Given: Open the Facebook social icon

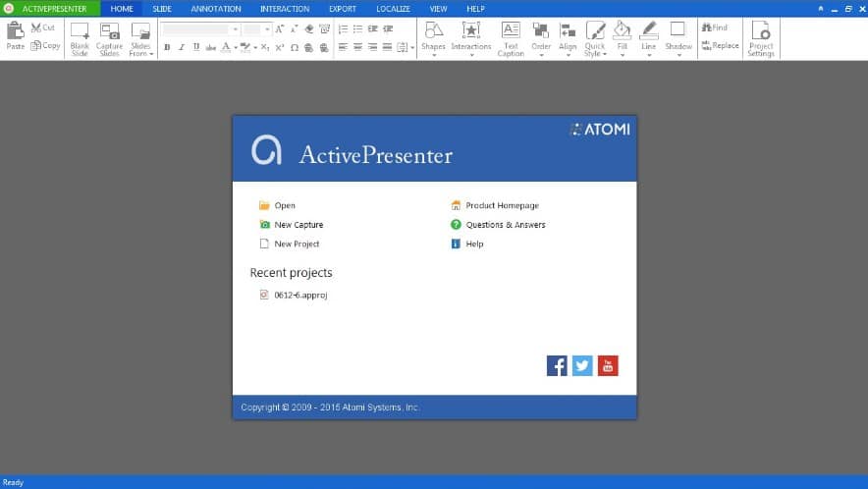Looking at the screenshot, I should [x=557, y=365].
